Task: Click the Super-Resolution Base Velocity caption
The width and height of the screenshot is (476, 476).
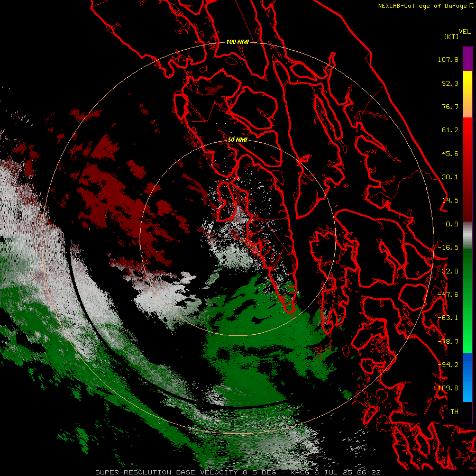Action: coord(238,472)
